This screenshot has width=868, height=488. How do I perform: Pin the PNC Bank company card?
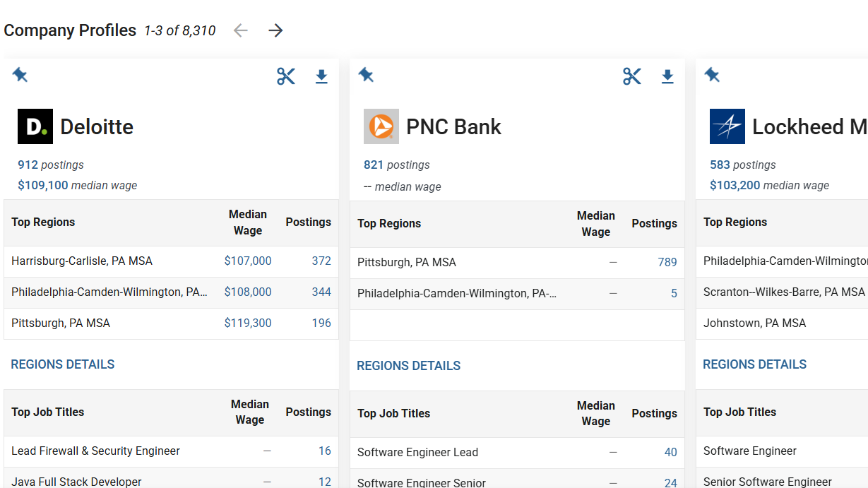366,75
